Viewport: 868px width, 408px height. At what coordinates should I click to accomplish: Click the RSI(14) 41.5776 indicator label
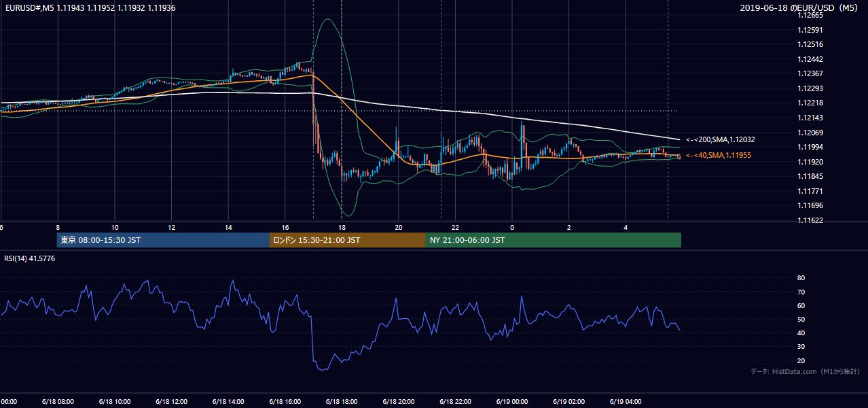coord(30,258)
